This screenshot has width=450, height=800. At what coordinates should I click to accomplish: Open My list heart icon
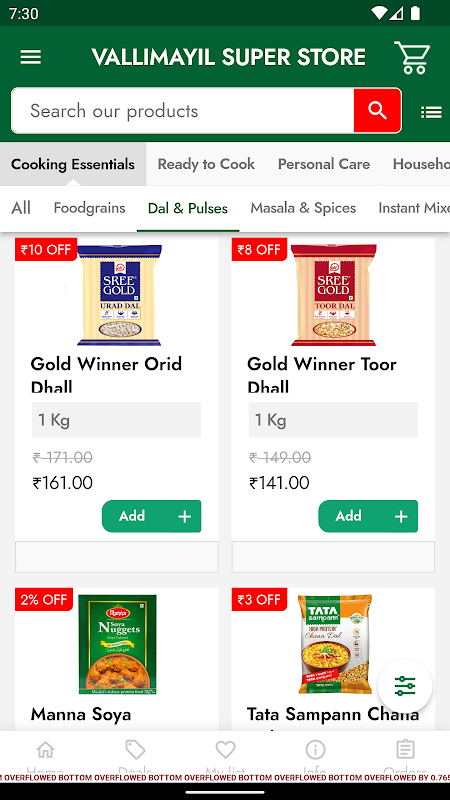(x=225, y=750)
